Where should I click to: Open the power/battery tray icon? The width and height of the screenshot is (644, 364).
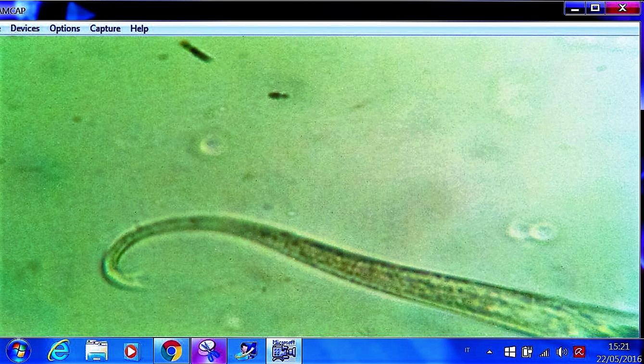(528, 352)
